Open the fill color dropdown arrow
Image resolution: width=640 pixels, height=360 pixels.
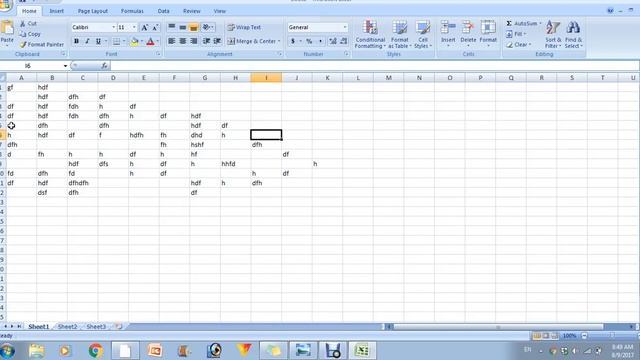(x=142, y=41)
